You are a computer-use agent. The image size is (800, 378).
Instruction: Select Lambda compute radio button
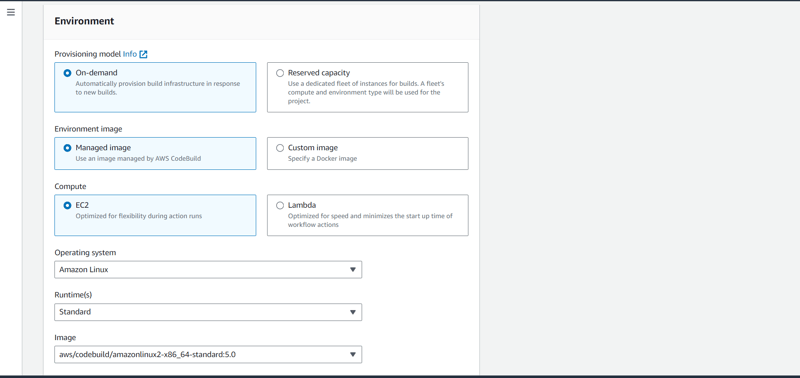pyautogui.click(x=280, y=206)
